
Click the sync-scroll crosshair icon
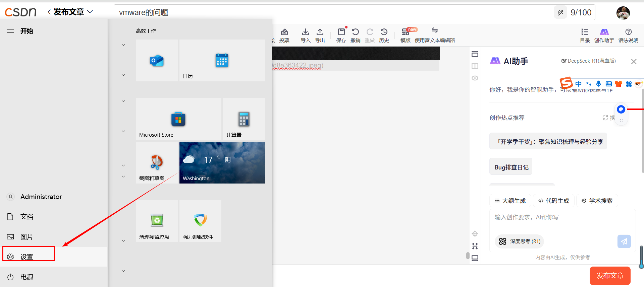pos(475,234)
